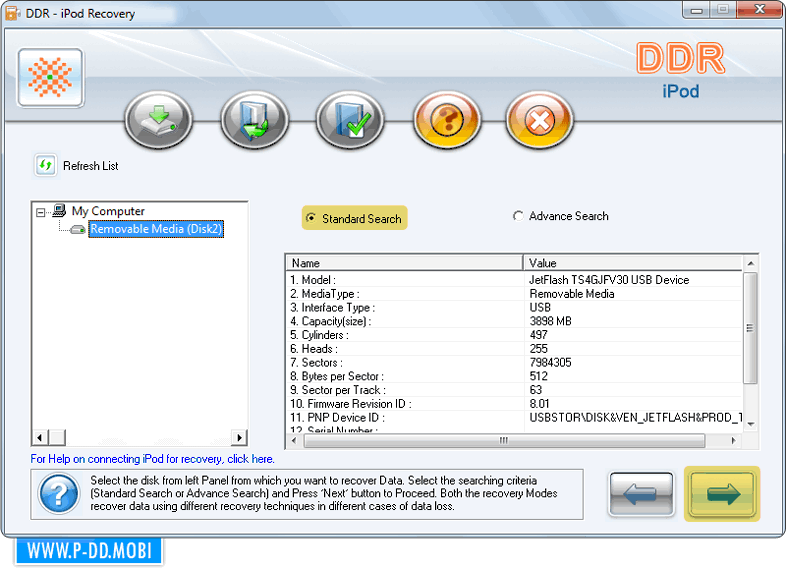
Task: Select the Advance Search radio button
Action: pos(518,216)
